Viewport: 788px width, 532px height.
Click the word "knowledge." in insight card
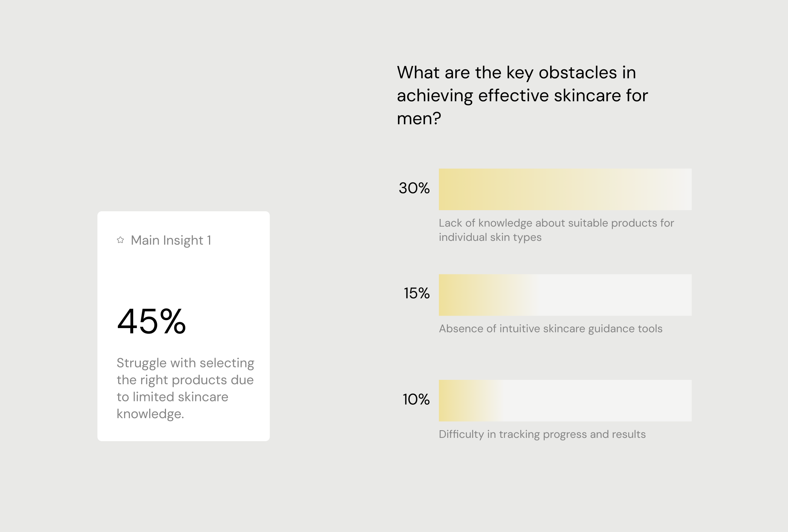150,414
